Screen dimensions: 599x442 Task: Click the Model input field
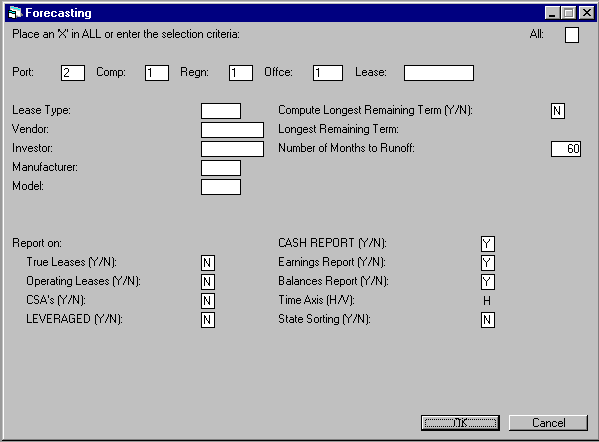click(x=221, y=187)
